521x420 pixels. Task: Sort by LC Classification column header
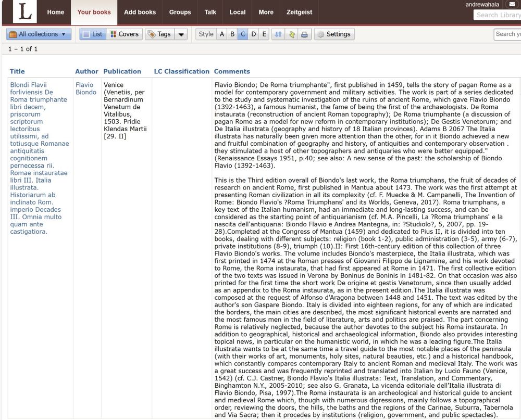tap(182, 71)
